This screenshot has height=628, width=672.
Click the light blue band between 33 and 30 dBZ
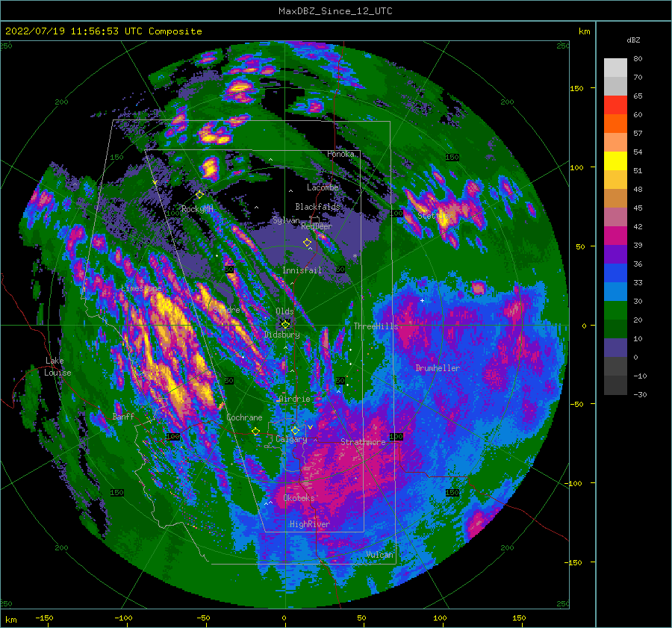pyautogui.click(x=615, y=292)
